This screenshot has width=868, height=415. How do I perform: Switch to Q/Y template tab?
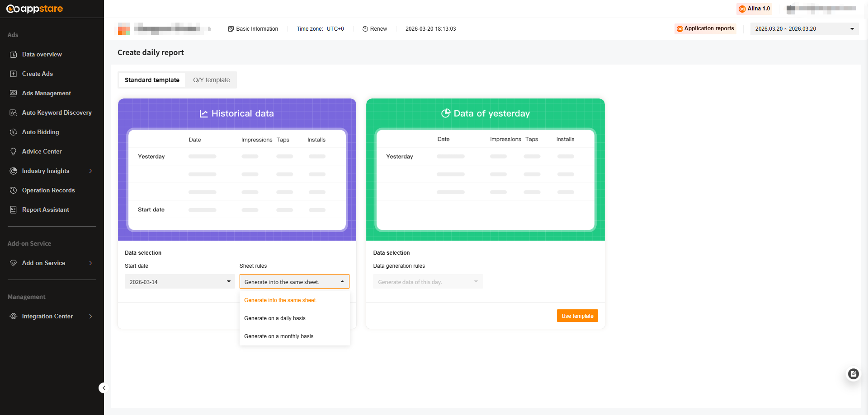(x=211, y=80)
